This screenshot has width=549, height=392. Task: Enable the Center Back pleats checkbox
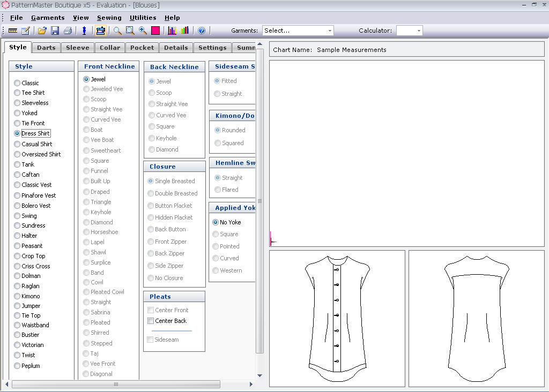click(x=151, y=321)
